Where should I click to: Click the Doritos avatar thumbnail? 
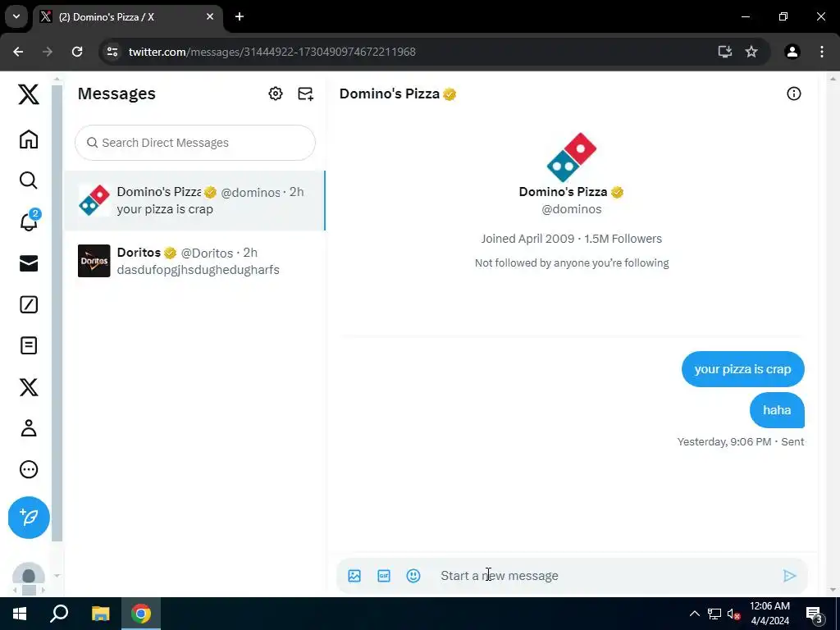(94, 261)
